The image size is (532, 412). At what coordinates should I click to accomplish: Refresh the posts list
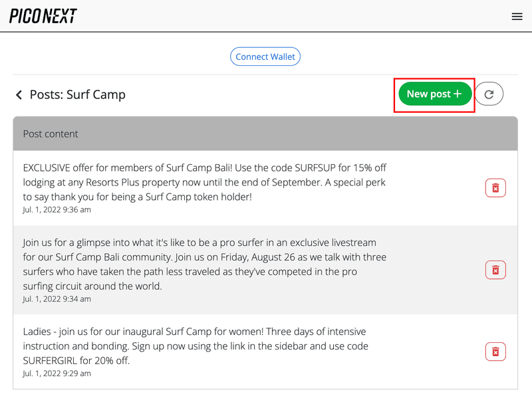[489, 94]
